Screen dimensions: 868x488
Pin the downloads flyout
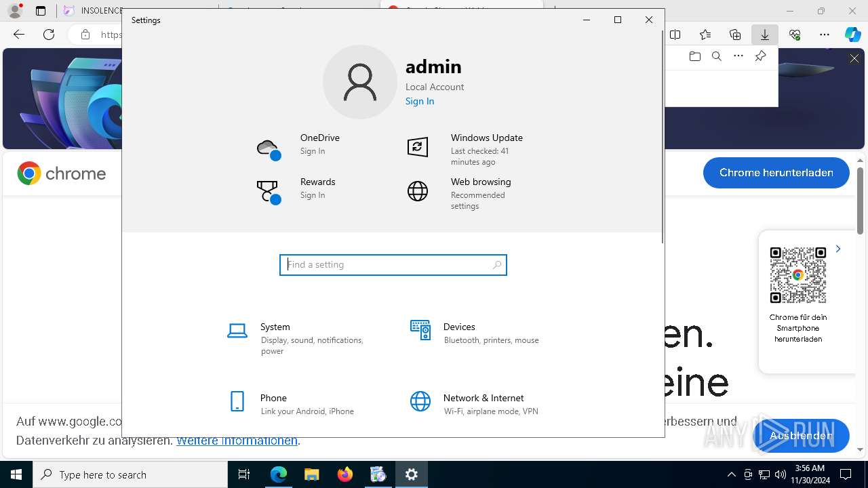click(x=760, y=56)
